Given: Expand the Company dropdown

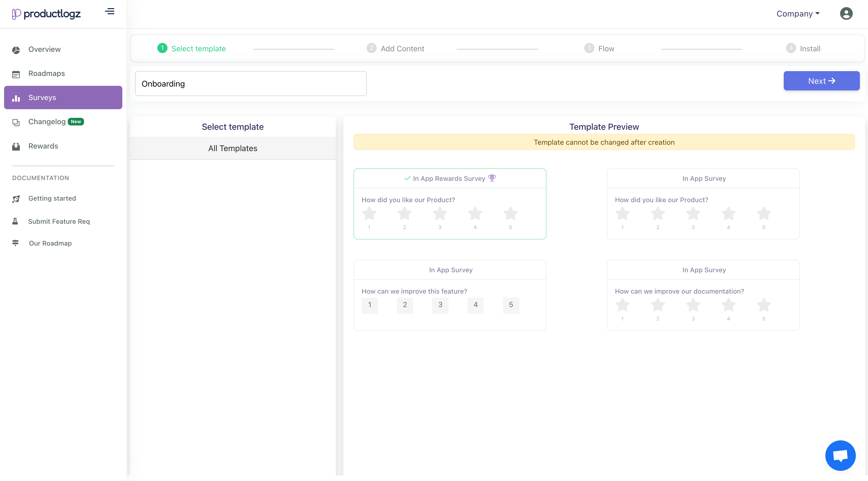Looking at the screenshot, I should coord(798,14).
